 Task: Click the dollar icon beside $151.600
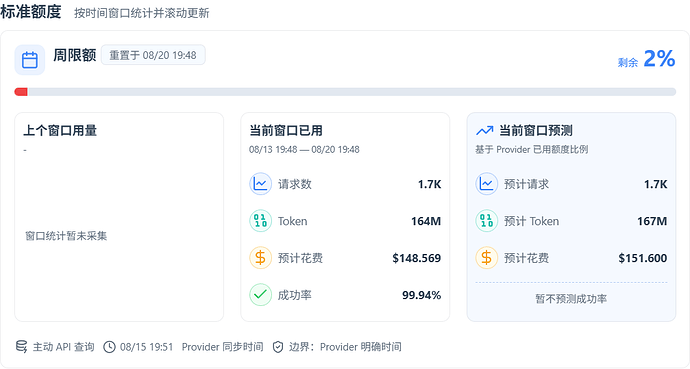coord(486,258)
